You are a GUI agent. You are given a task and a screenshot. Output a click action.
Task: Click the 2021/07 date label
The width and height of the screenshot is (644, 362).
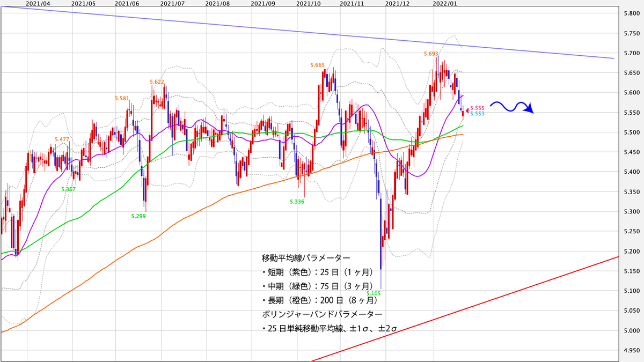point(172,3)
